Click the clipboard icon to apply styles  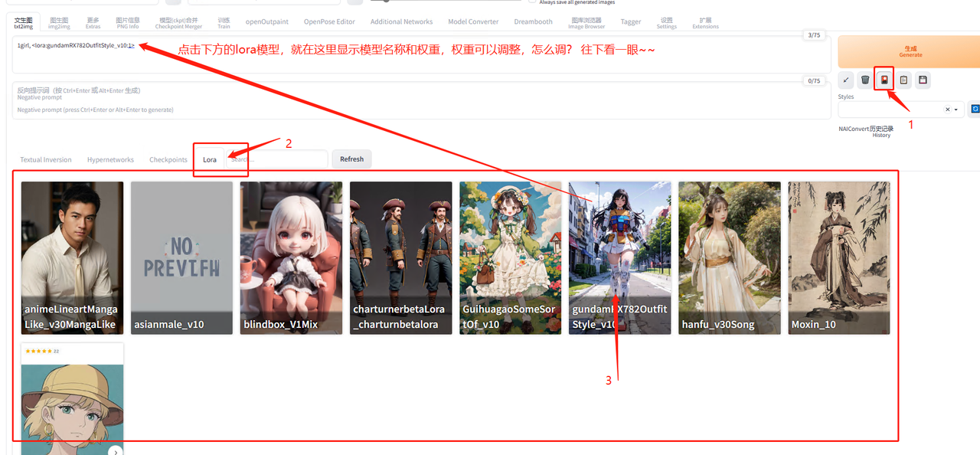tap(903, 80)
